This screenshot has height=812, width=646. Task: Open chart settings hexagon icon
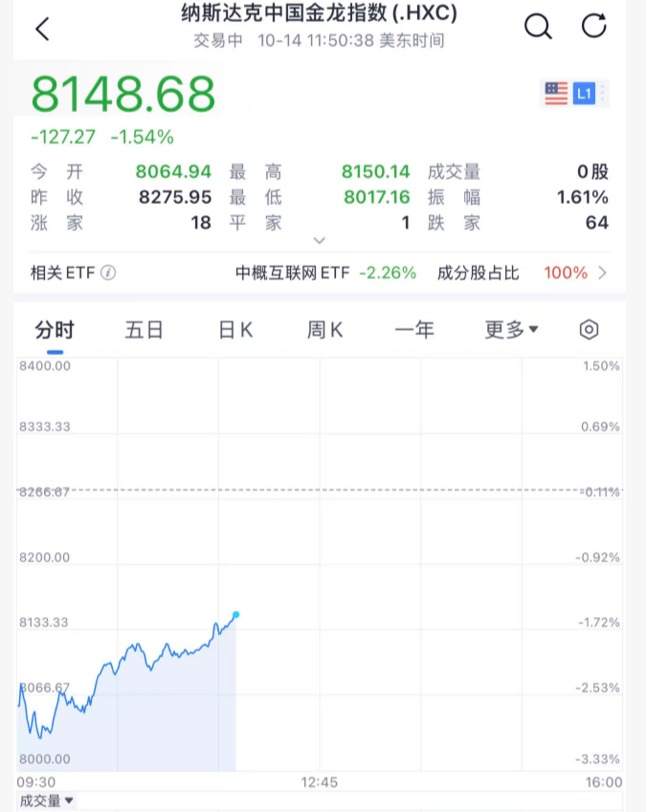pyautogui.click(x=590, y=330)
